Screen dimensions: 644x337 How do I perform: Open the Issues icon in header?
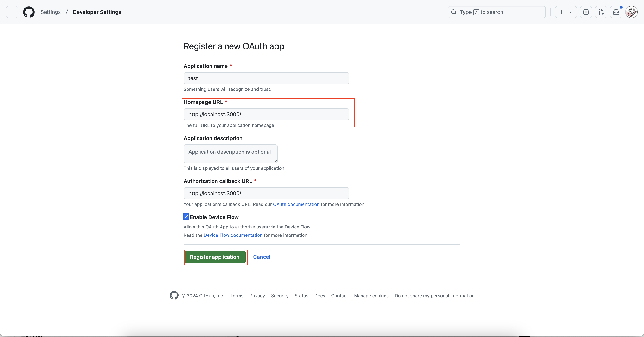point(586,12)
